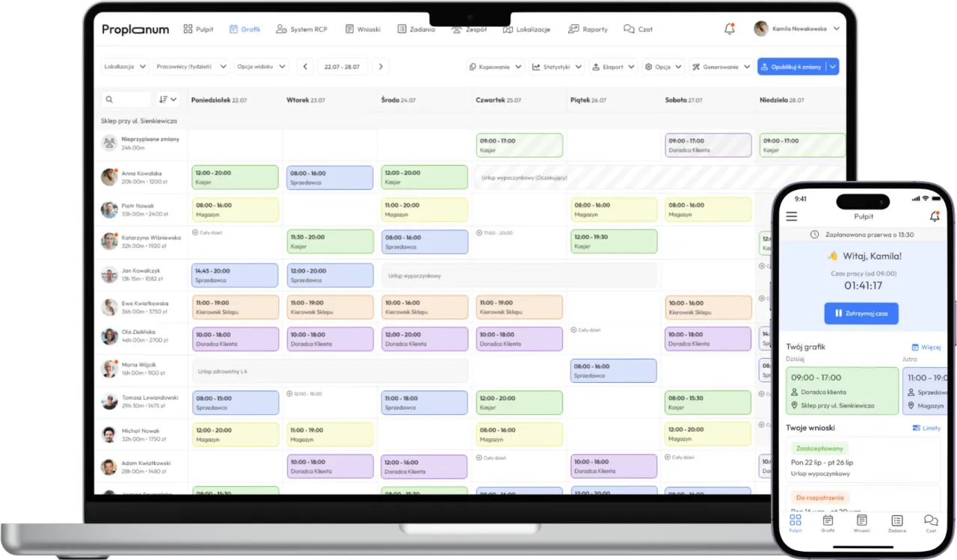
Task: Select the Grafik item in laptop top navigation
Action: click(244, 29)
